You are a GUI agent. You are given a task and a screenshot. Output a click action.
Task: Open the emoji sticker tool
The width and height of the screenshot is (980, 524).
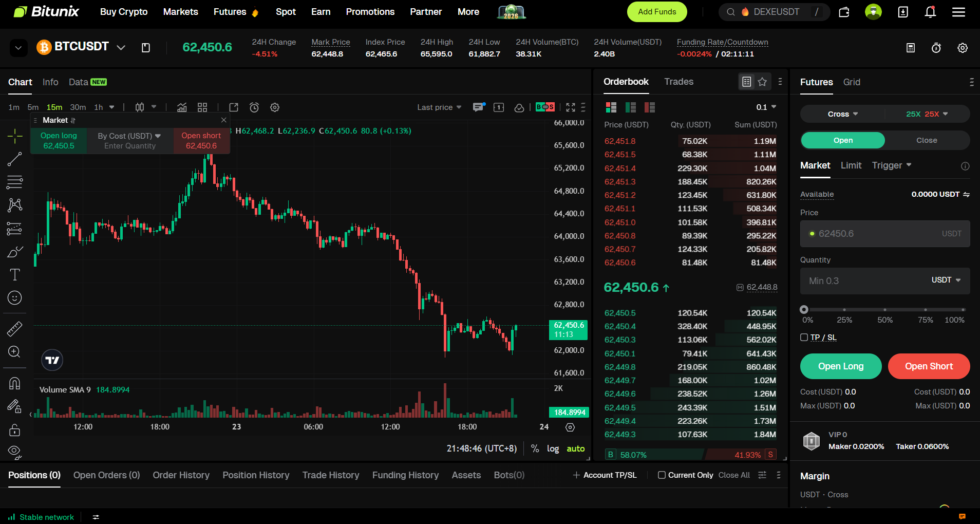click(x=15, y=298)
